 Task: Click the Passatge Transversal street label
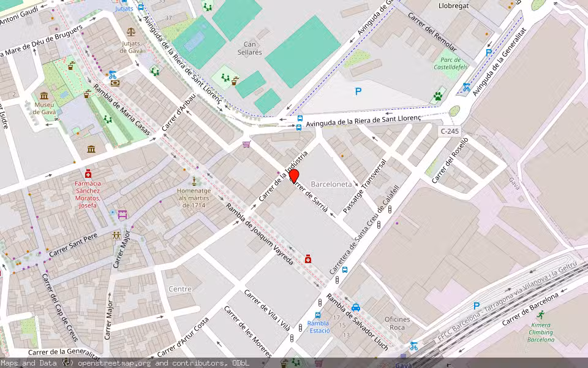(x=365, y=186)
